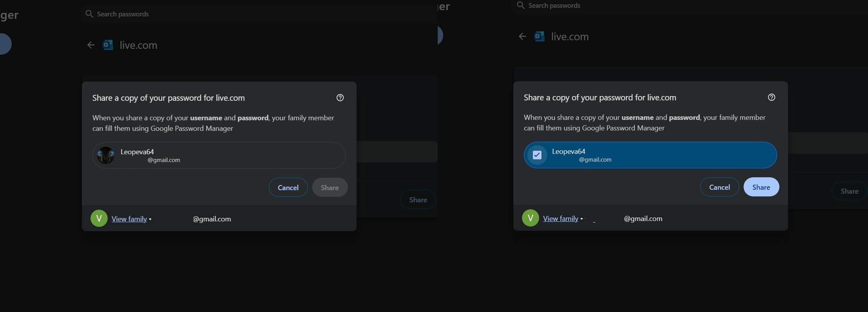Click the 'Share a copy of your password' title, right dialog
This screenshot has height=312, width=868.
[600, 98]
